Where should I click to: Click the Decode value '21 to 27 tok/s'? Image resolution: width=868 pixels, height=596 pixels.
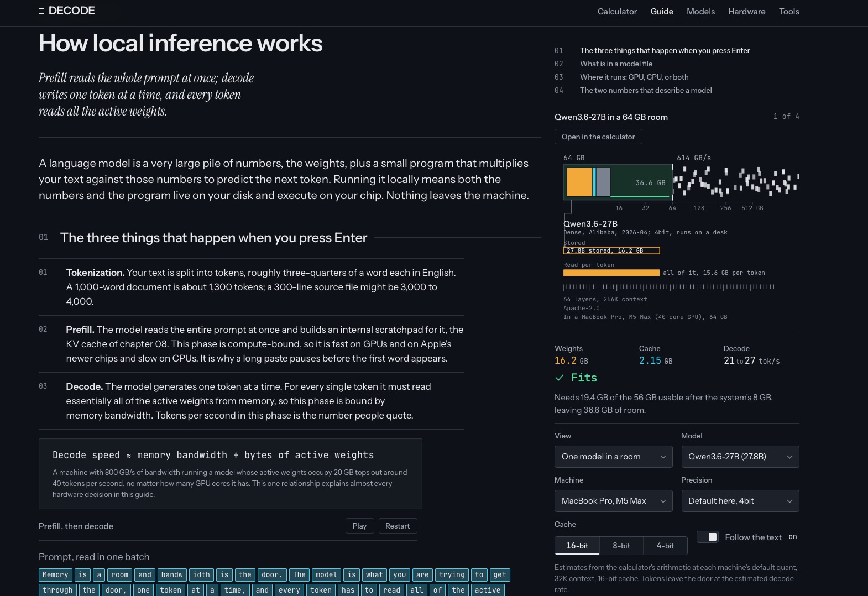point(751,360)
